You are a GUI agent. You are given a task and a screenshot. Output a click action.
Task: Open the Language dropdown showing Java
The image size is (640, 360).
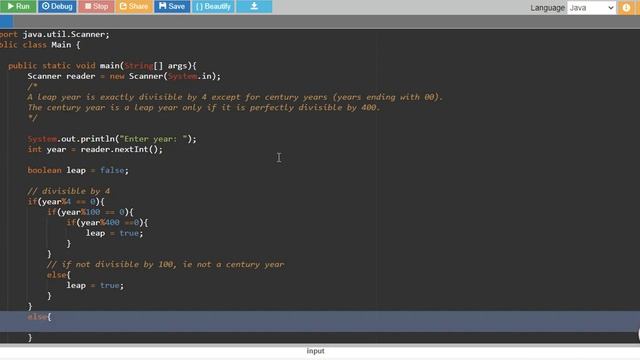pos(591,8)
